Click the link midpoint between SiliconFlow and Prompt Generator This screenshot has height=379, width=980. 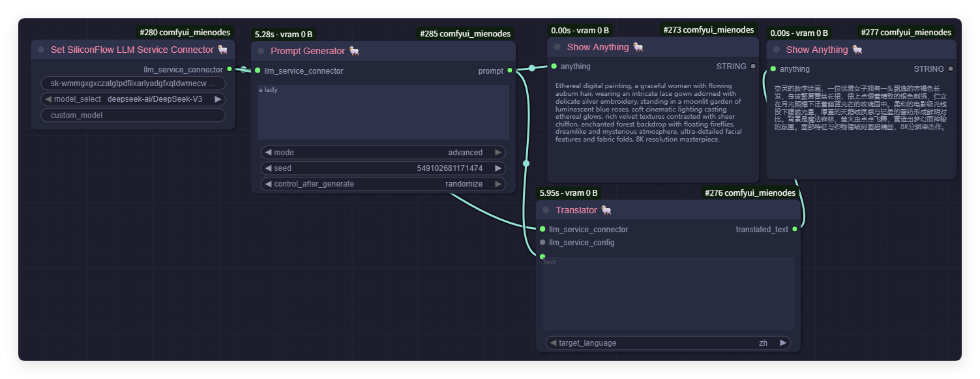click(x=244, y=70)
